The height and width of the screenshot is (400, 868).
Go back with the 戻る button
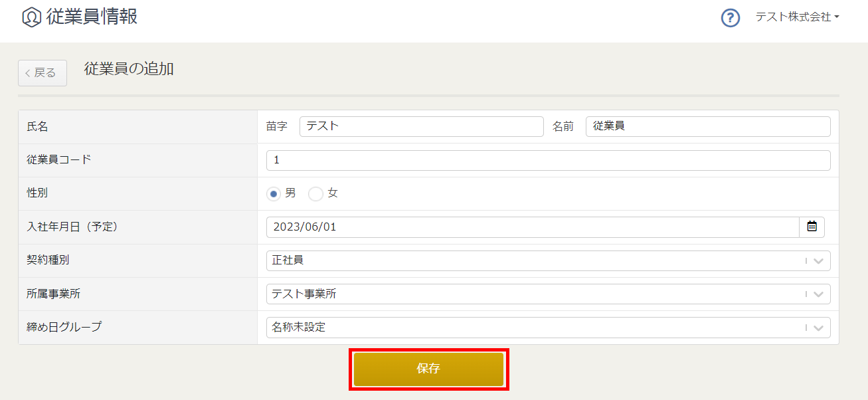pyautogui.click(x=43, y=73)
